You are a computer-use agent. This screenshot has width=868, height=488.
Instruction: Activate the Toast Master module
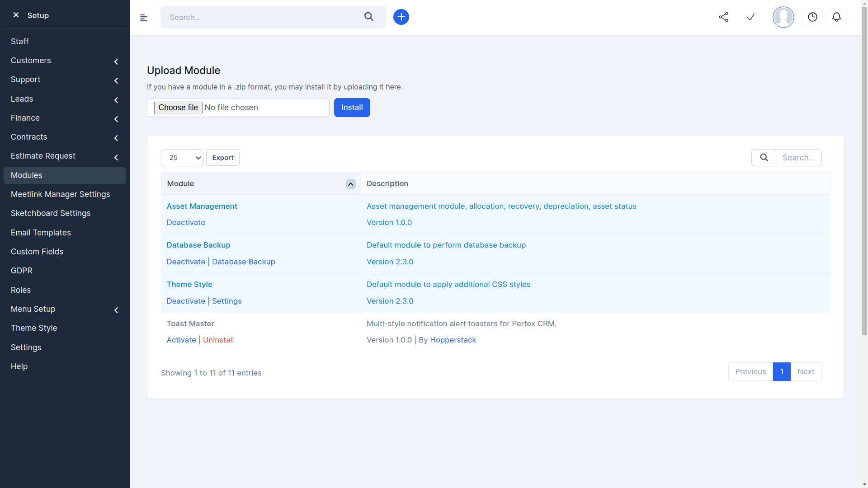[x=181, y=339]
